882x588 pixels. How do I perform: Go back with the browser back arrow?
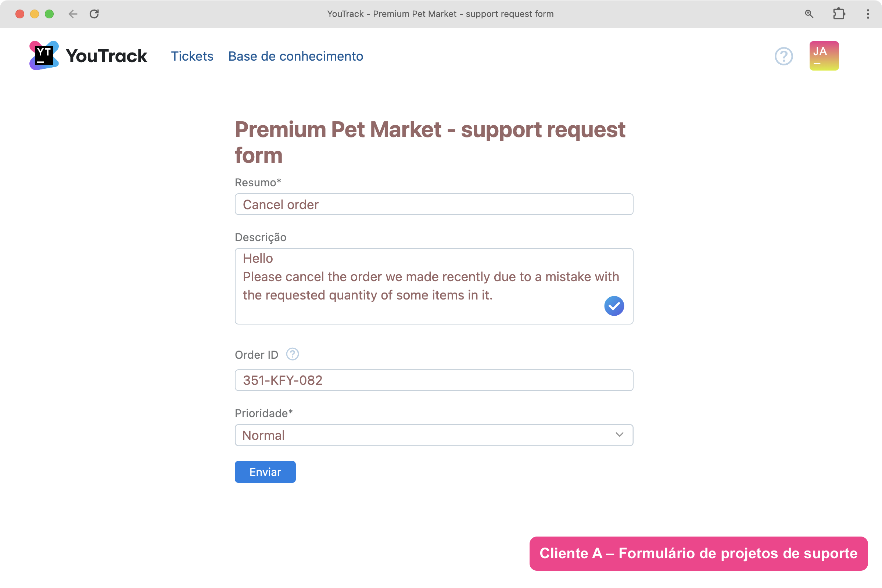73,14
